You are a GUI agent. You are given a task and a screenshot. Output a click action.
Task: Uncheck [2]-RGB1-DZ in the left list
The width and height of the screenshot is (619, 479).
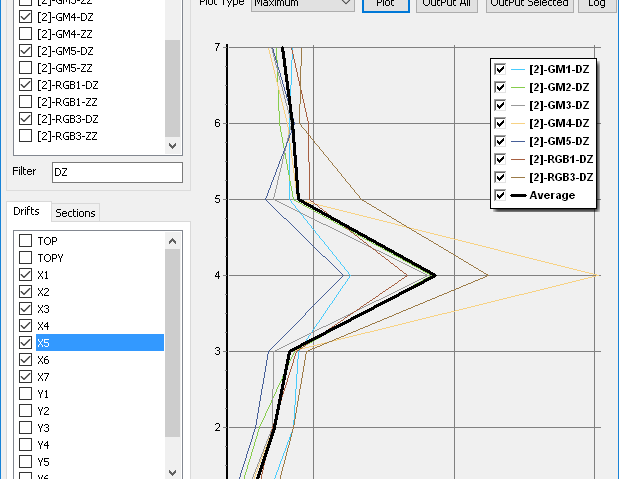click(x=26, y=85)
